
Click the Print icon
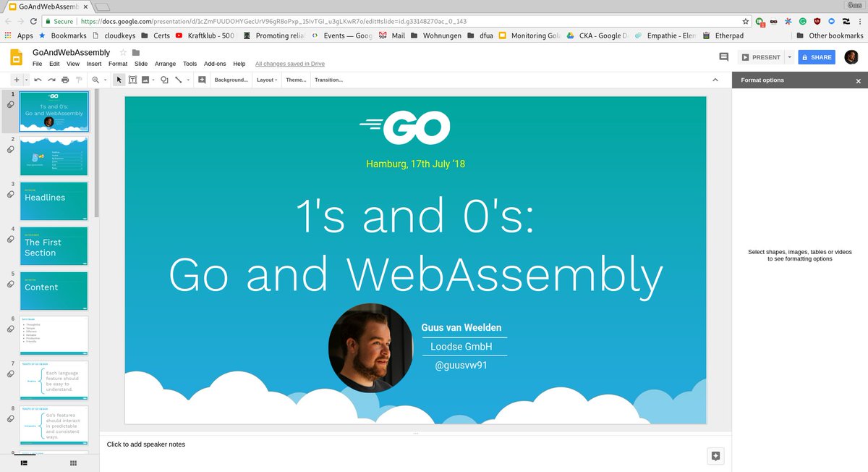click(65, 80)
